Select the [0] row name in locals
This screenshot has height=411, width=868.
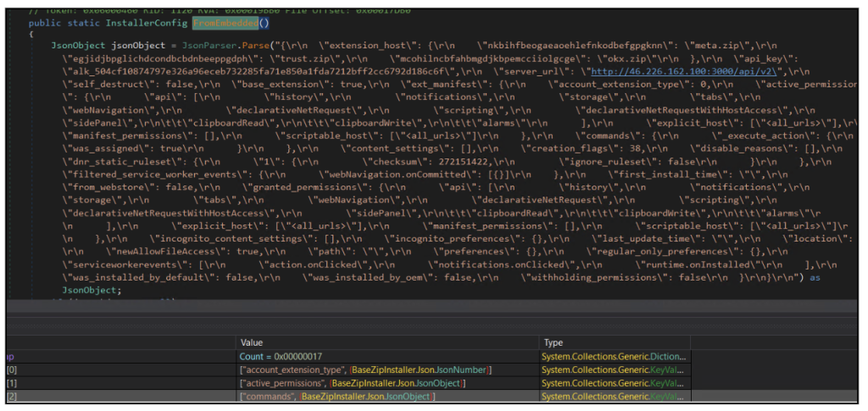tap(12, 370)
